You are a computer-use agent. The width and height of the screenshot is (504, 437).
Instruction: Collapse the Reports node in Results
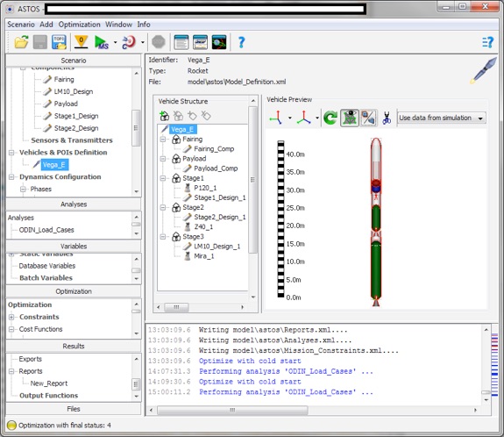(11, 371)
